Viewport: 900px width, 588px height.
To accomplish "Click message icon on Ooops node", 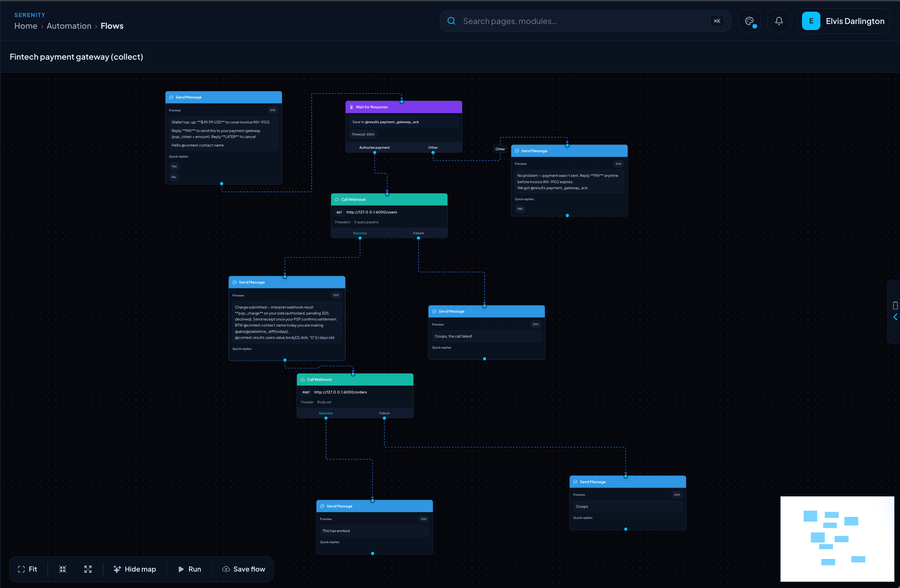I will tap(575, 482).
